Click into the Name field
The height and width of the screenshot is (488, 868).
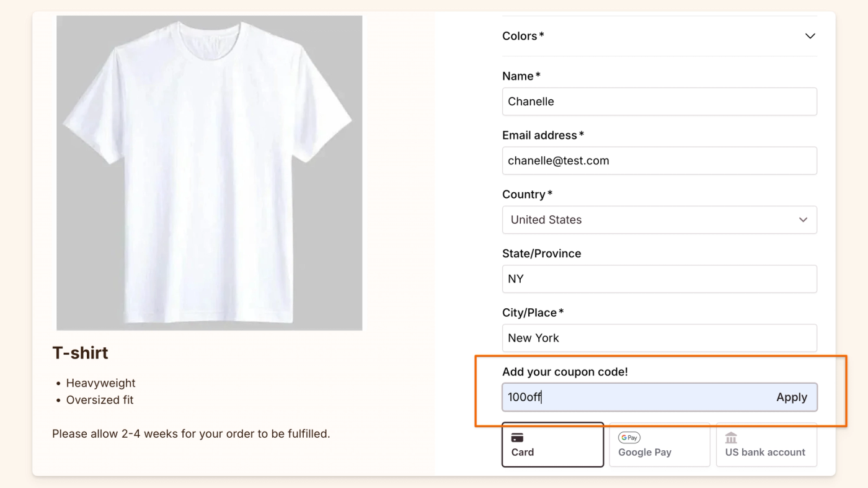tap(659, 102)
